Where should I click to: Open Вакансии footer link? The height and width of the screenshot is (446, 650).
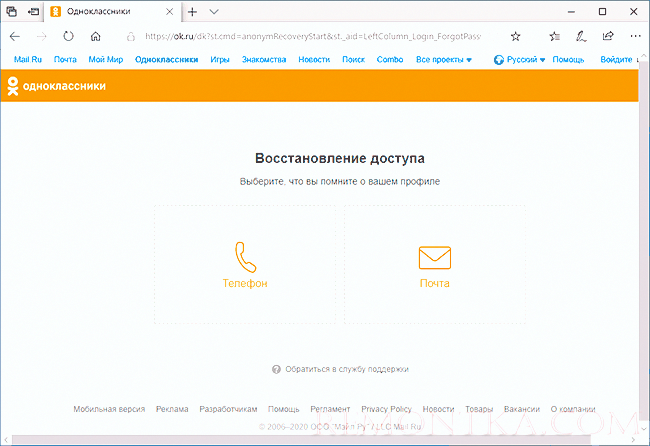coord(522,409)
